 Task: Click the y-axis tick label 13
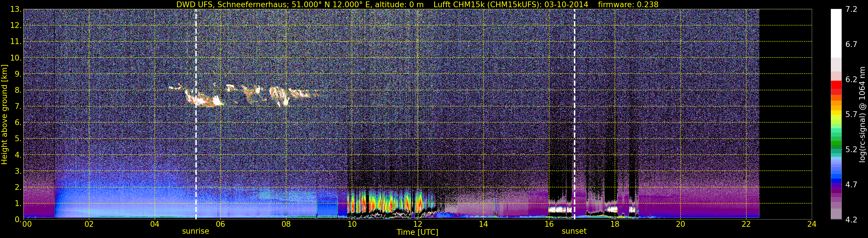[x=16, y=9]
